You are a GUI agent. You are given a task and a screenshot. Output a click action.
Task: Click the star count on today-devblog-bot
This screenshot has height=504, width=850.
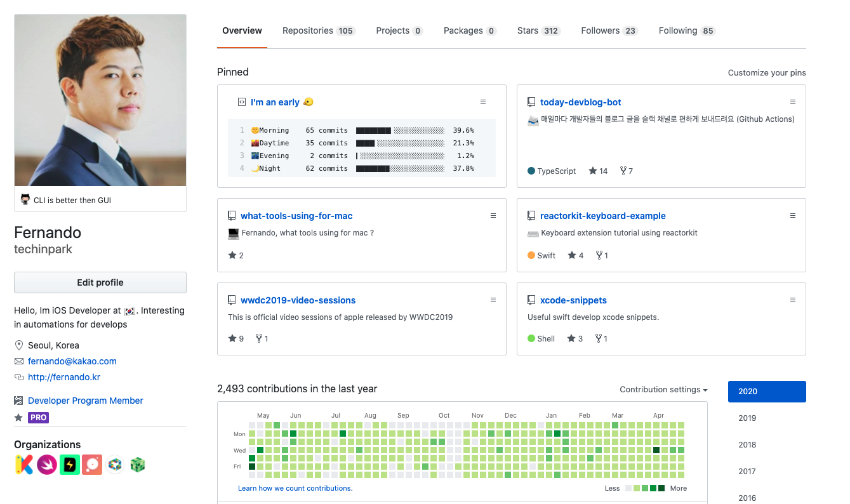pos(598,171)
